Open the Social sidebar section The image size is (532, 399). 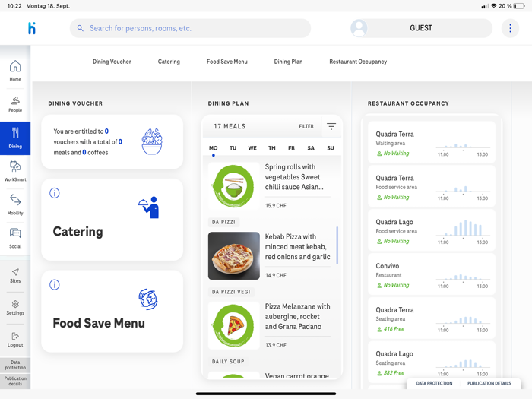[15, 238]
